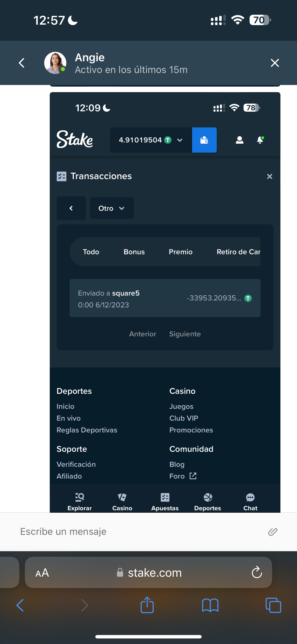Tap the Deportes bottom nav icon
Screen dimensions: 297x644
(x=207, y=502)
